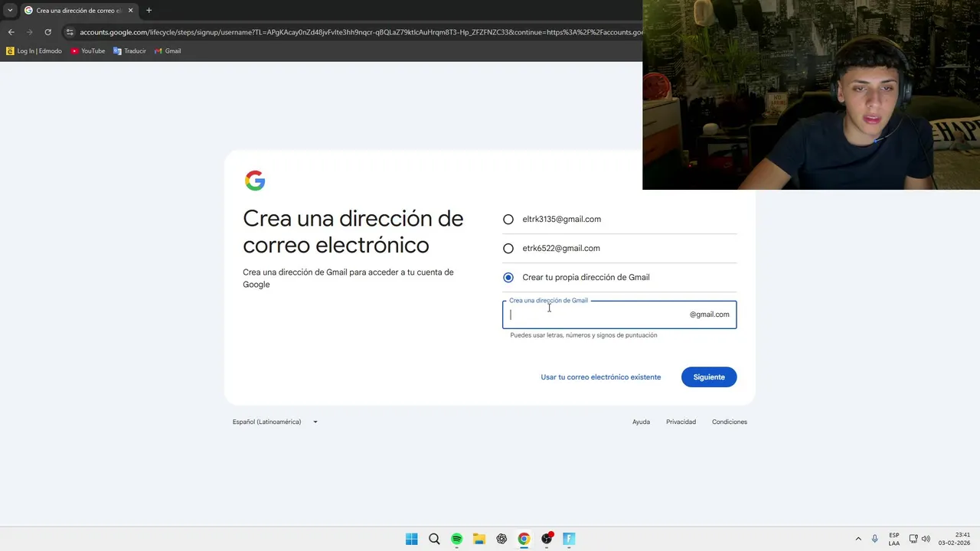Click the browser forward arrow
This screenshot has width=980, height=551.
coord(30,32)
